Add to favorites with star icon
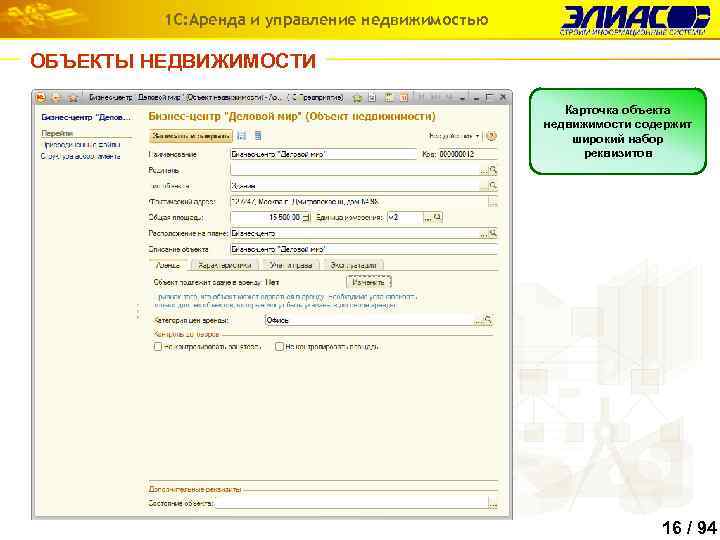Viewport: 720px width, 540px height. tap(357, 98)
